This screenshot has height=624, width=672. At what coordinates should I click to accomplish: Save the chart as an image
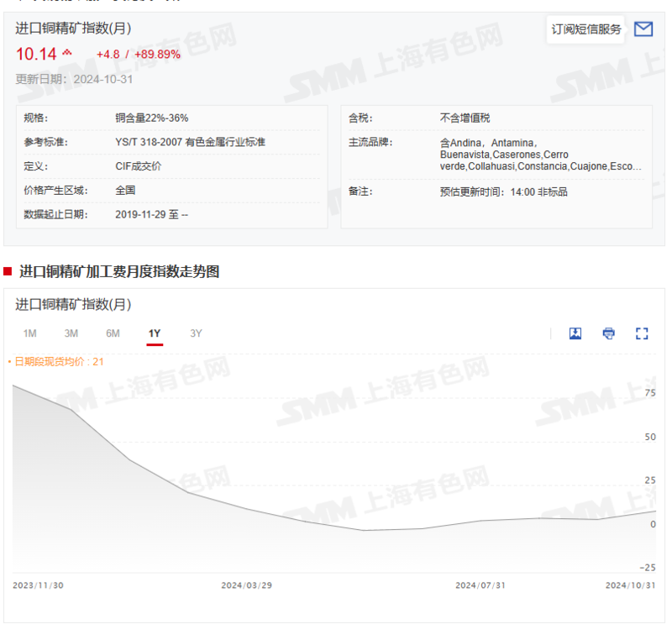pyautogui.click(x=575, y=333)
